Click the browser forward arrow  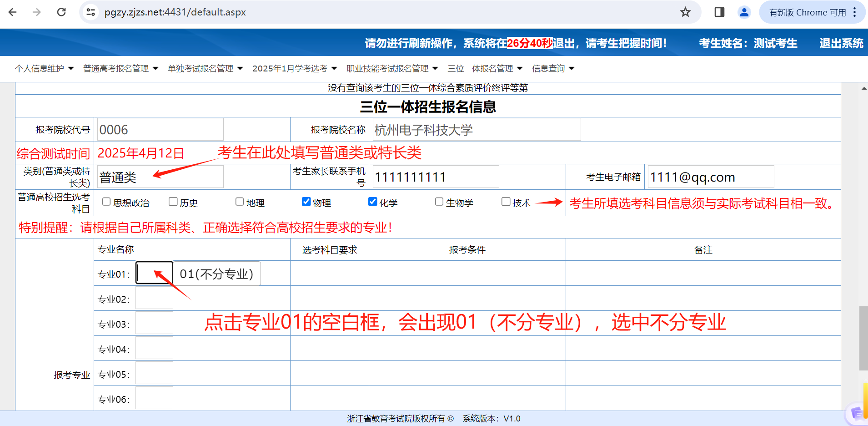click(x=37, y=12)
